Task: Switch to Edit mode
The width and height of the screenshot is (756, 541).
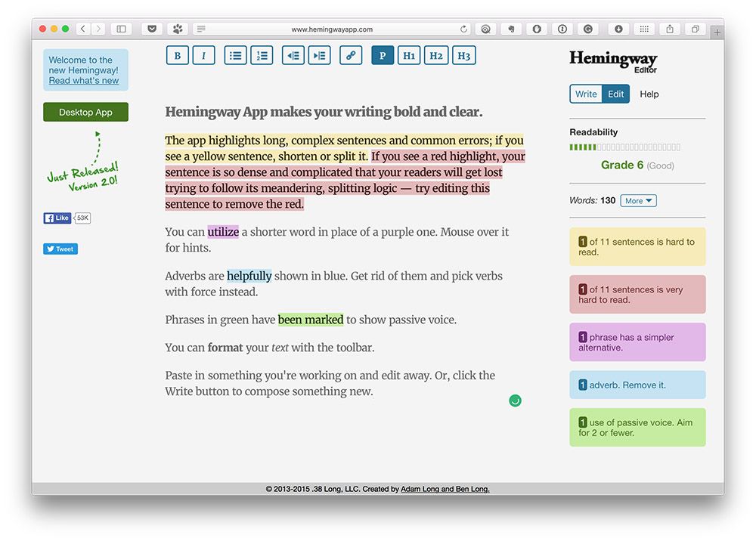Action: 615,94
